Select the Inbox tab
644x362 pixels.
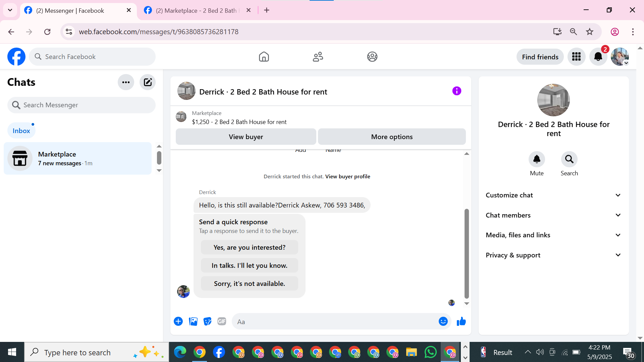tap(21, 131)
